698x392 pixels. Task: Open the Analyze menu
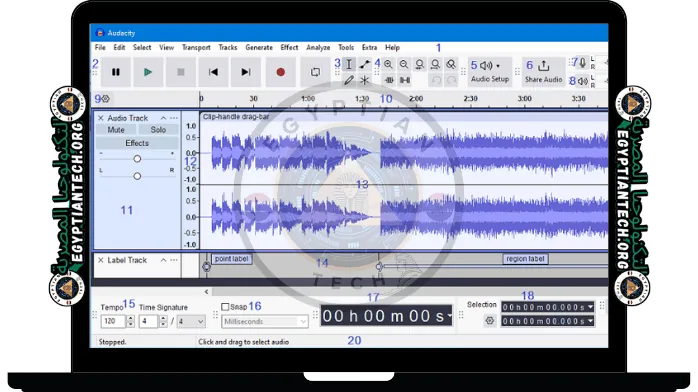(318, 47)
